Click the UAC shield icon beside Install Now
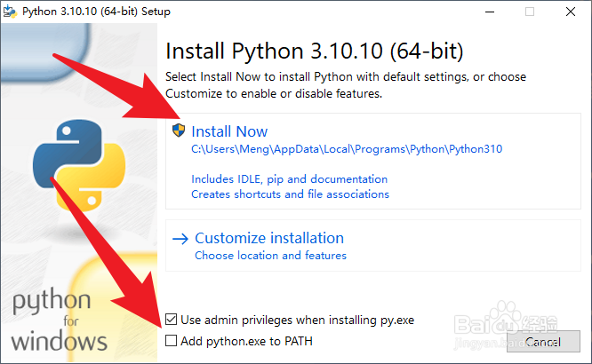 pyautogui.click(x=179, y=131)
